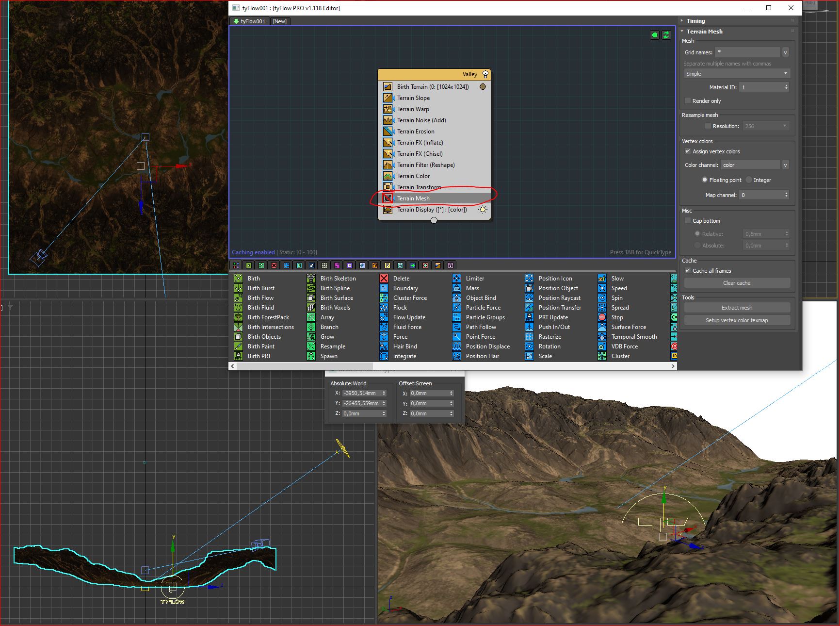Click the Absolute World X spinner
The image size is (840, 626).
384,393
